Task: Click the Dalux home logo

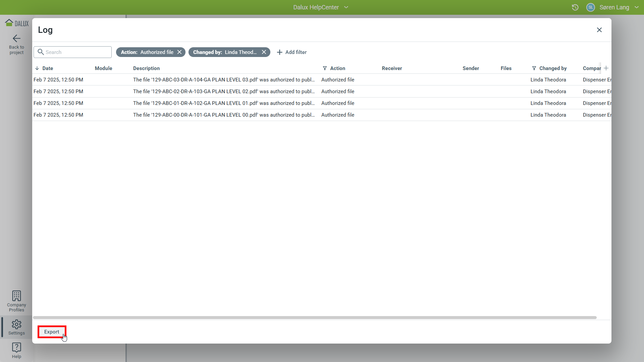Action: (x=17, y=23)
